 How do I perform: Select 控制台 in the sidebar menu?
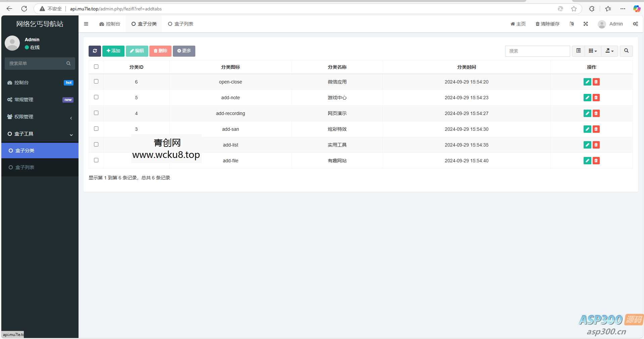[x=21, y=82]
